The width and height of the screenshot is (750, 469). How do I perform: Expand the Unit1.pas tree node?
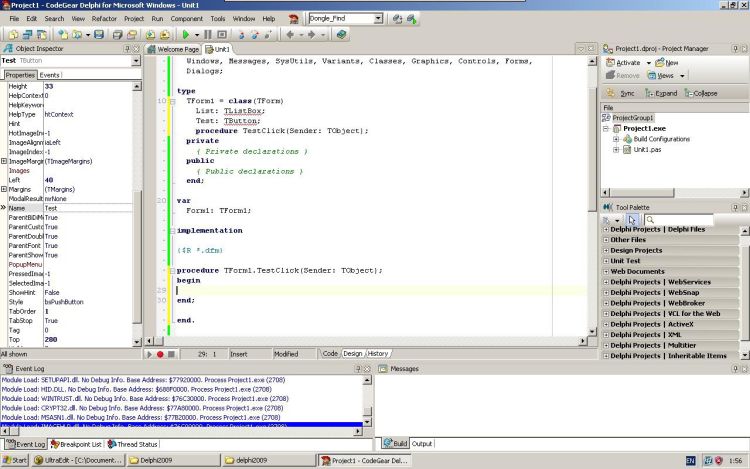coord(616,150)
